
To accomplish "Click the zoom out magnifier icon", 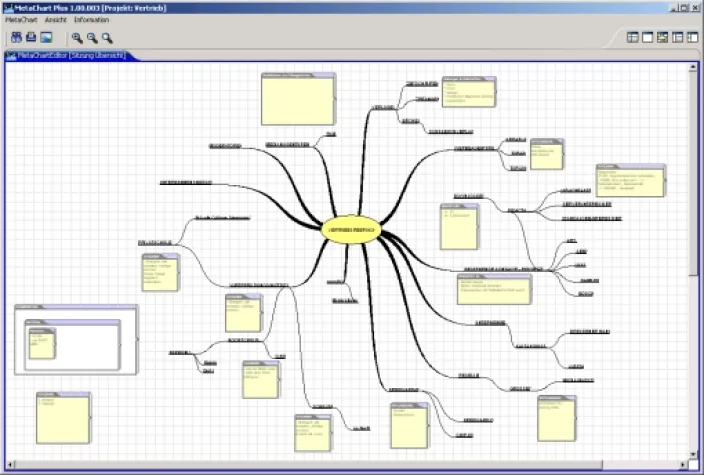I will (x=92, y=38).
